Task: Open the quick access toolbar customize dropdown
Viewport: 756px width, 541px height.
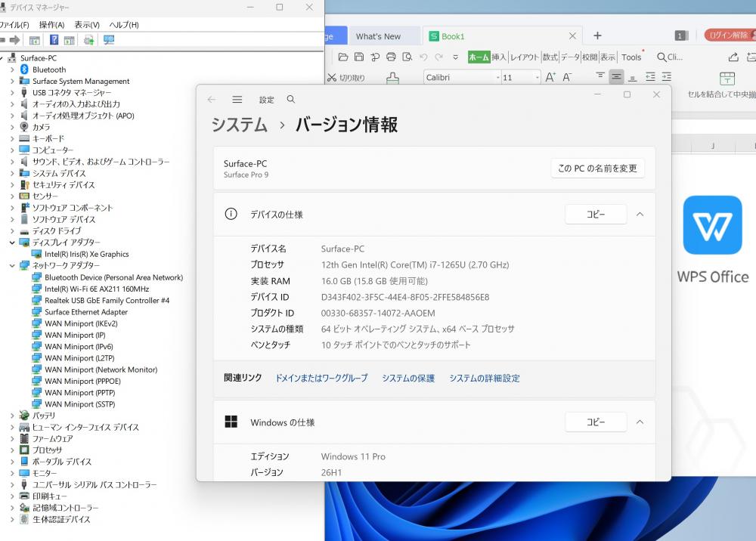Action: click(x=455, y=57)
